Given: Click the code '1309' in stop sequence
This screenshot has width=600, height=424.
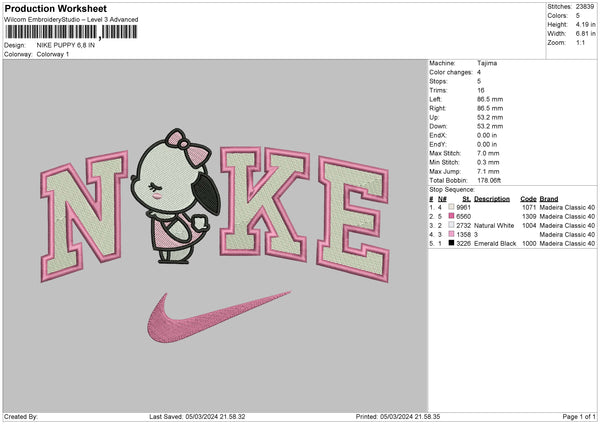Looking at the screenshot, I should pos(529,217).
